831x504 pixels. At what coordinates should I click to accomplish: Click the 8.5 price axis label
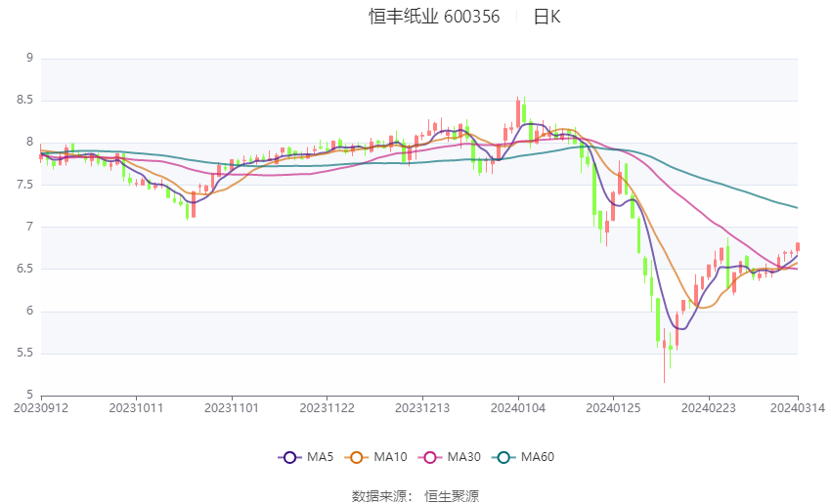coord(24,100)
